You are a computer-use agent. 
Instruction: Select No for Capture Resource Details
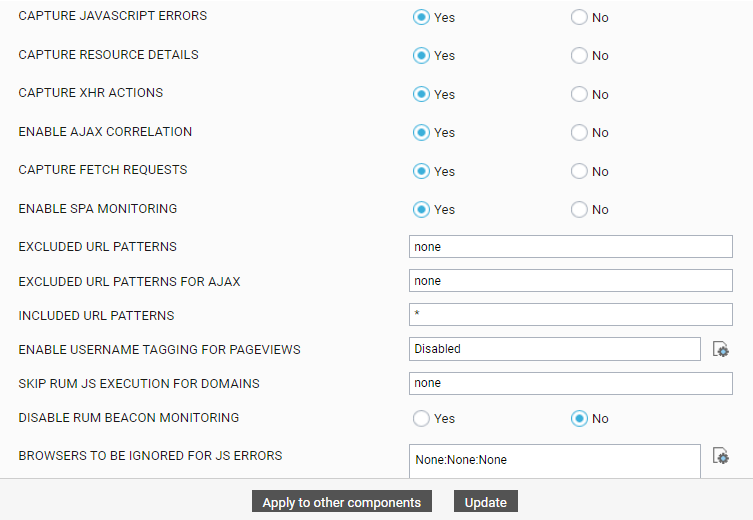tap(579, 56)
